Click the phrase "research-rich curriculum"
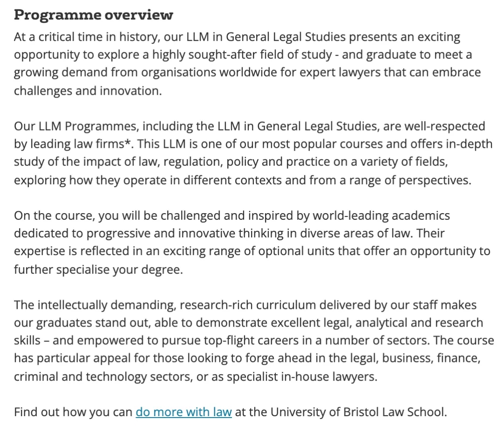This screenshot has height=432, width=504. [x=245, y=305]
